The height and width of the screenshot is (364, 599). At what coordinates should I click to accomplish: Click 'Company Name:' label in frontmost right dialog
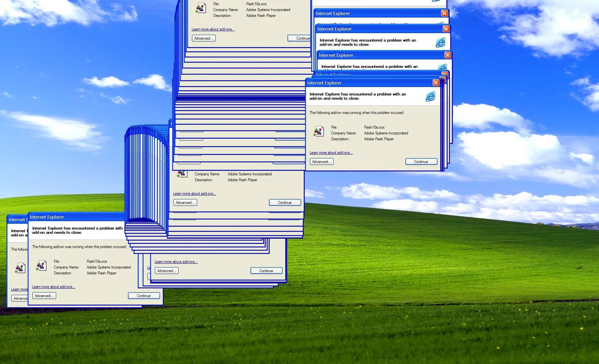click(x=344, y=133)
